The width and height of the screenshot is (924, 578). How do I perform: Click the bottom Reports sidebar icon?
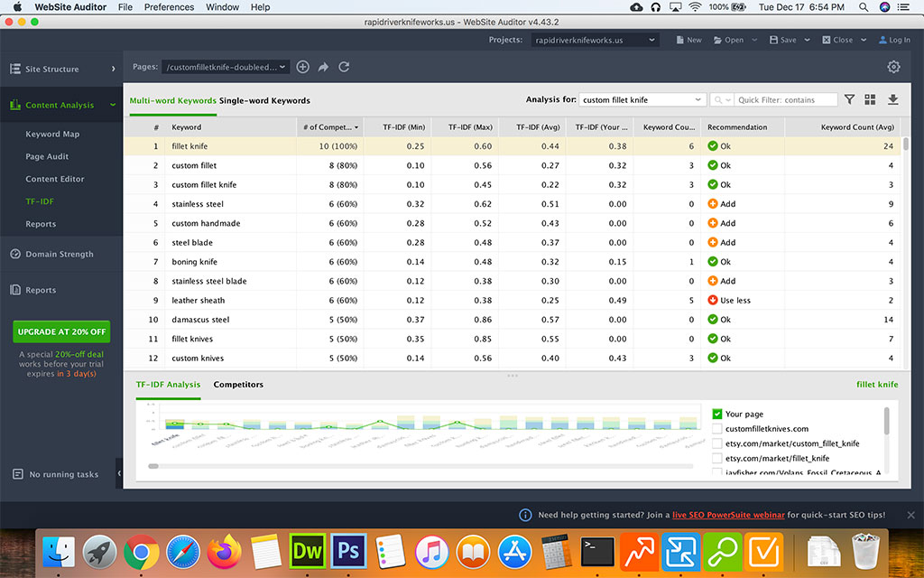coord(15,290)
